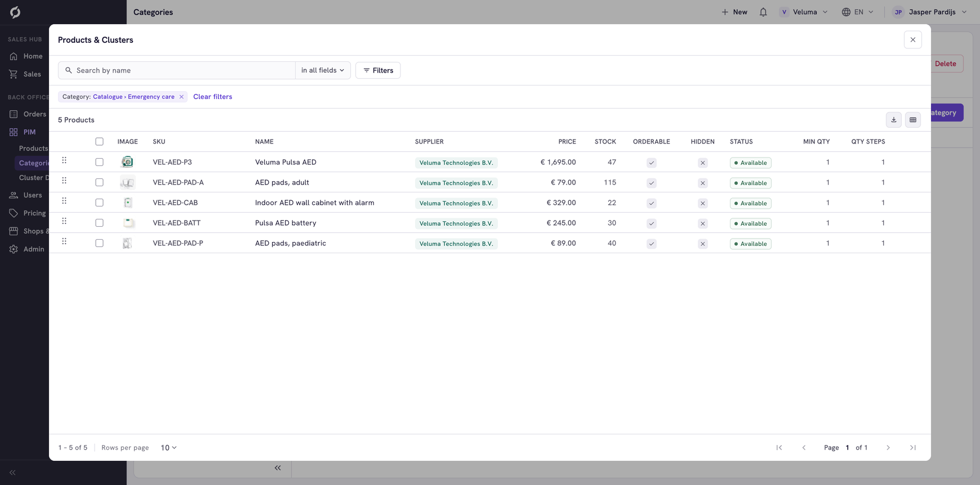Open the 'in all fields' search dropdown
Screen dimensions: 980x485
point(323,70)
